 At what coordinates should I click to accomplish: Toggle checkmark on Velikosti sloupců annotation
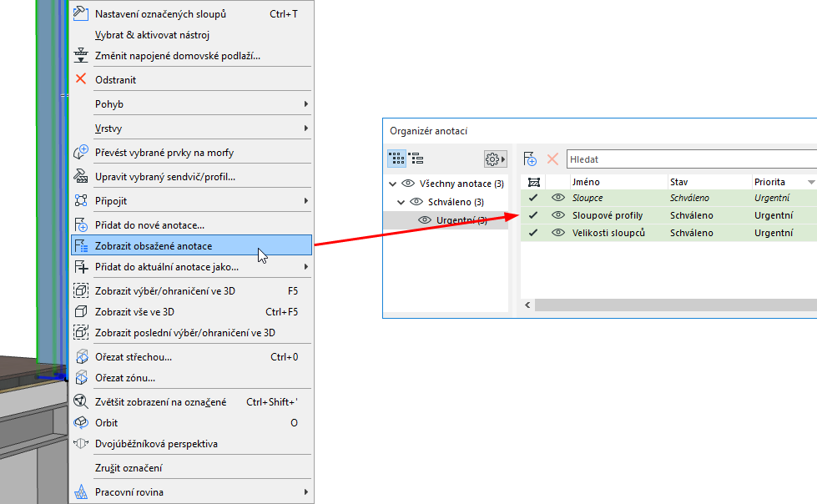pyautogui.click(x=533, y=233)
